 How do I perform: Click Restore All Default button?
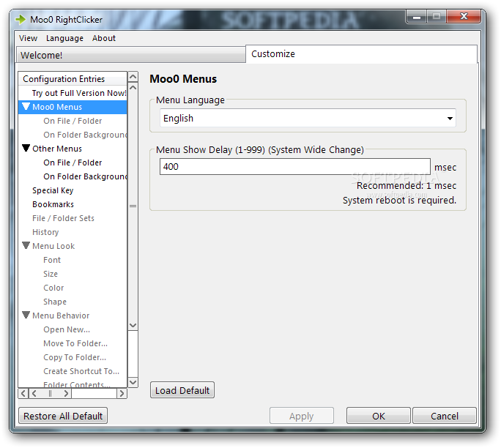63,416
